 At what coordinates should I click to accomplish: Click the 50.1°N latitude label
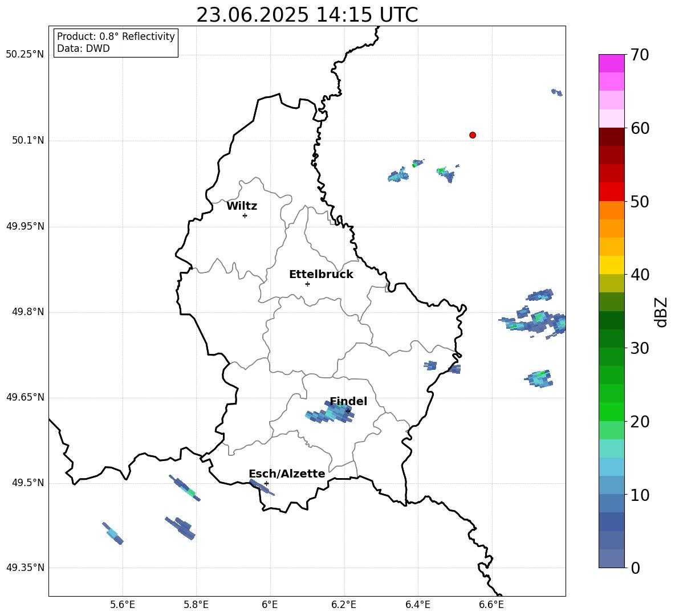pos(28,141)
